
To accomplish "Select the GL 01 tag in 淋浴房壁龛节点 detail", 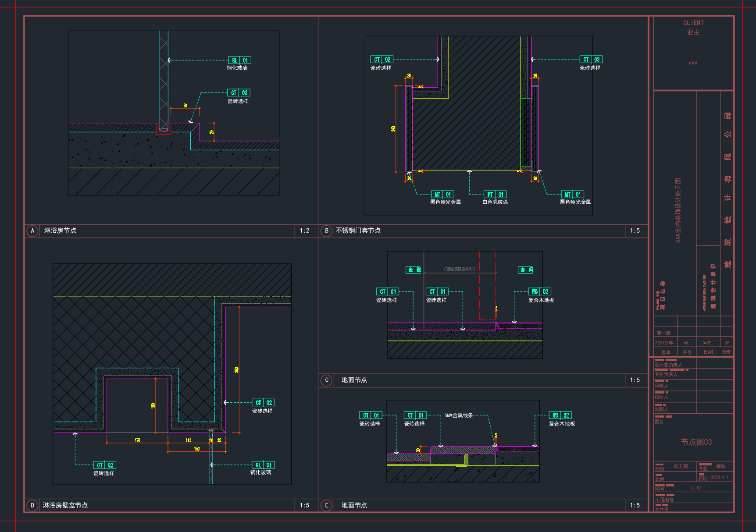I will [x=263, y=465].
